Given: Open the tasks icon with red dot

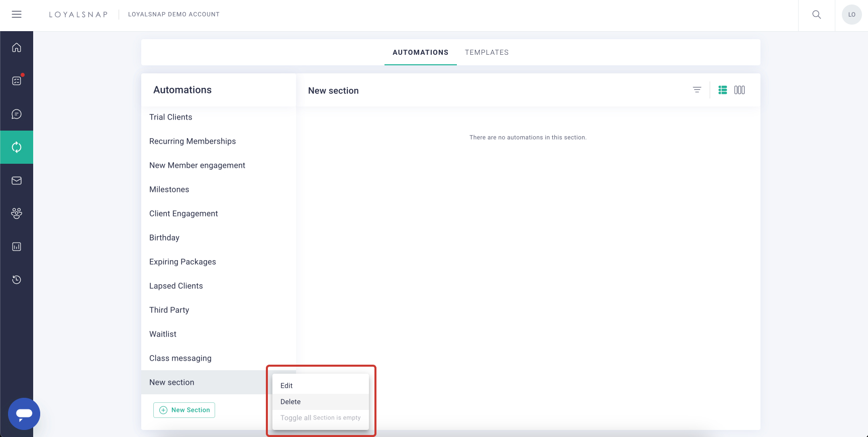Looking at the screenshot, I should click(x=17, y=80).
